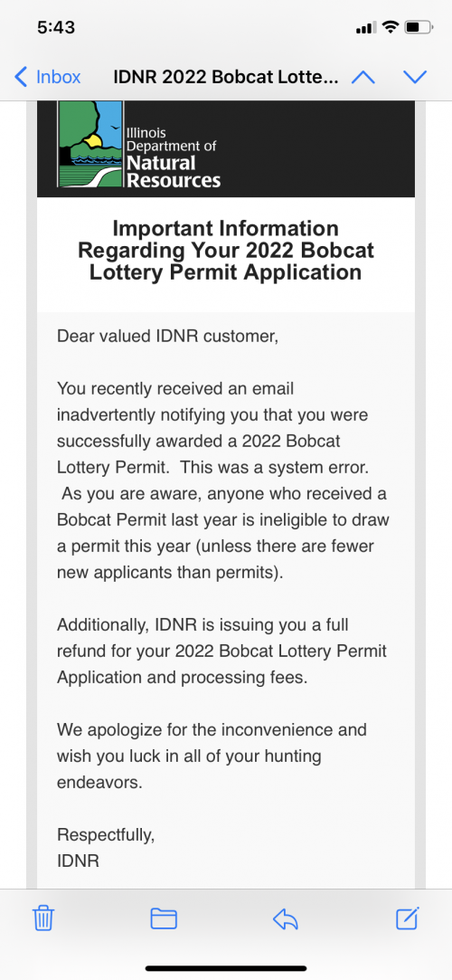Tap the reply arrow icon
Image resolution: width=452 pixels, height=980 pixels.
coord(286,918)
